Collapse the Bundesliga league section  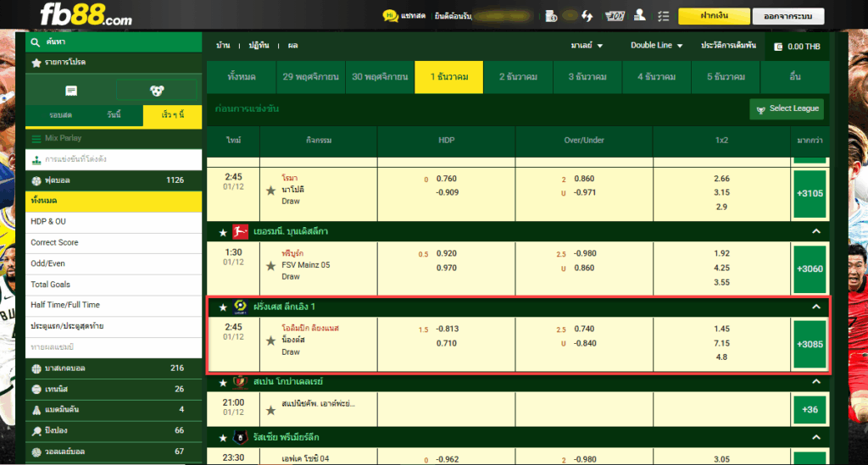pos(816,232)
